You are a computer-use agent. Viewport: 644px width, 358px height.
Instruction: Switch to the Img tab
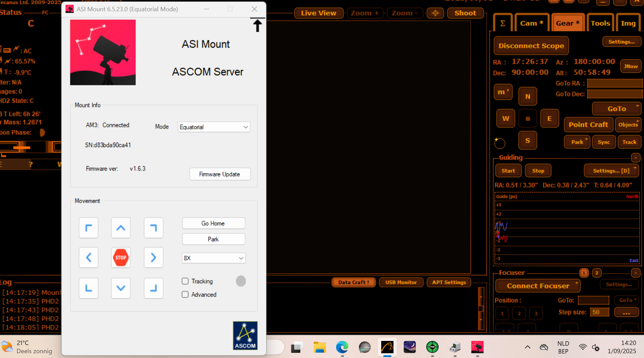(628, 23)
